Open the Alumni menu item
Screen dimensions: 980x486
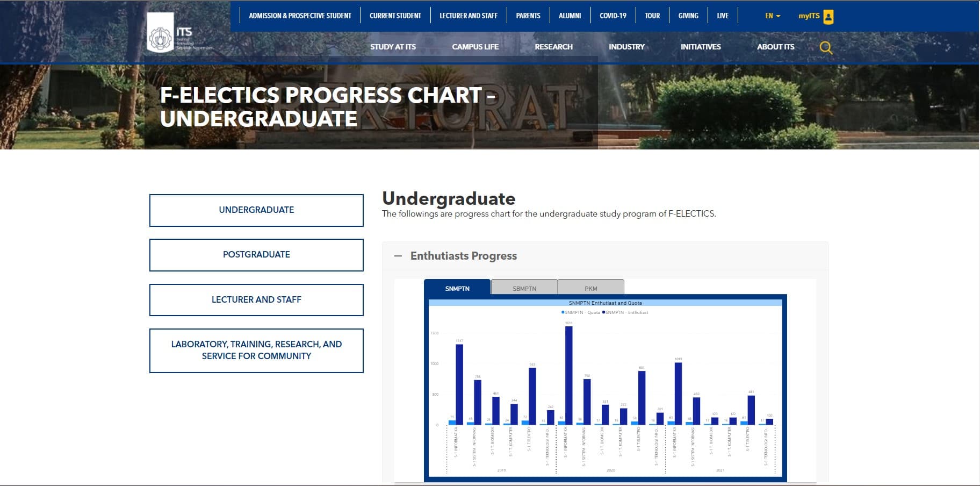570,16
